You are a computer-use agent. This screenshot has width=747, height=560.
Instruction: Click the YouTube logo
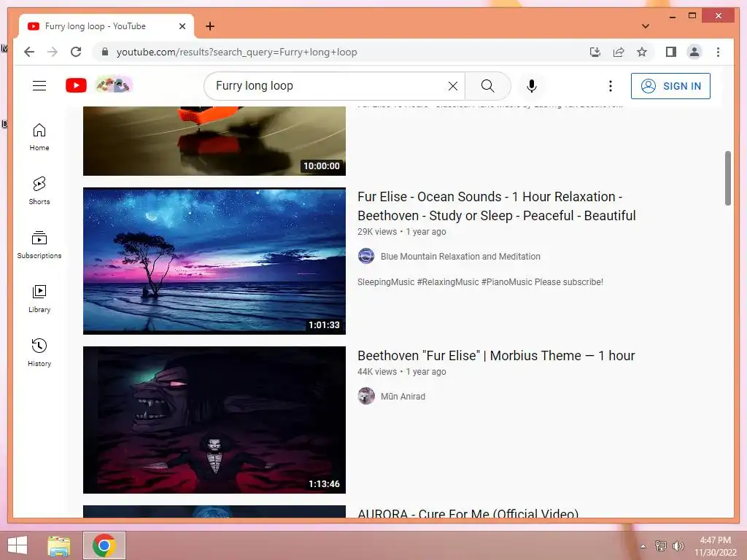[x=76, y=86]
